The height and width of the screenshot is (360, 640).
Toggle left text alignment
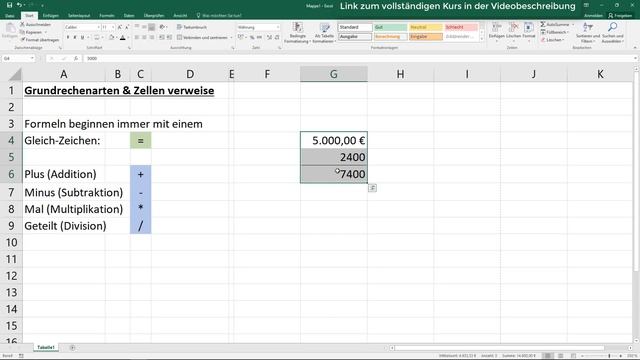point(137,38)
